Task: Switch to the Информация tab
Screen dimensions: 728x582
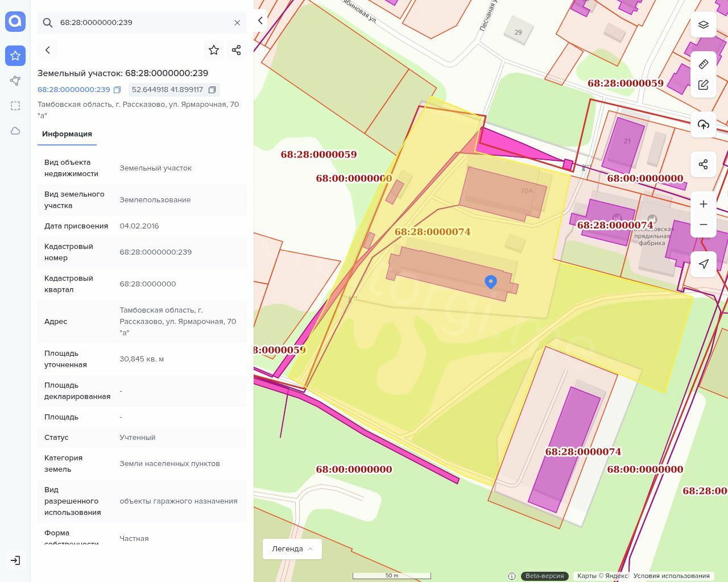Action: (x=67, y=134)
